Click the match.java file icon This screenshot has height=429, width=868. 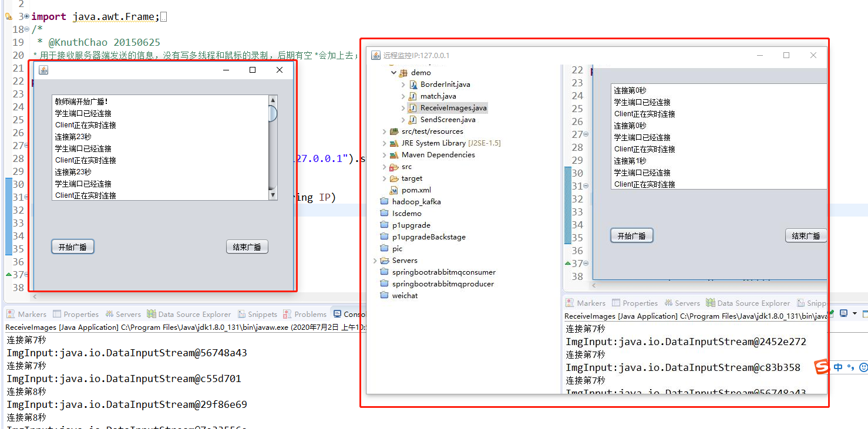point(413,96)
